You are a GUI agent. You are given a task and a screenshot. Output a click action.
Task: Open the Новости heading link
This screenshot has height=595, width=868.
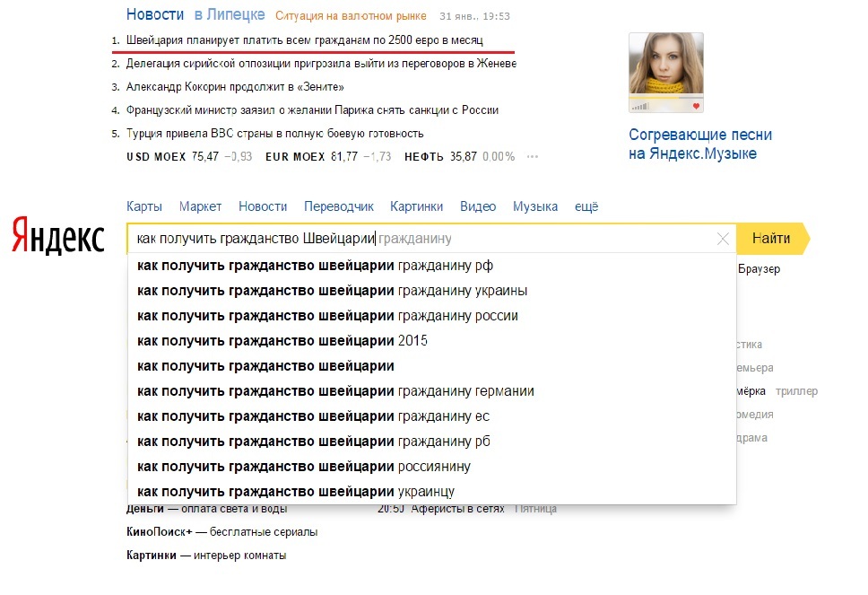click(x=155, y=14)
